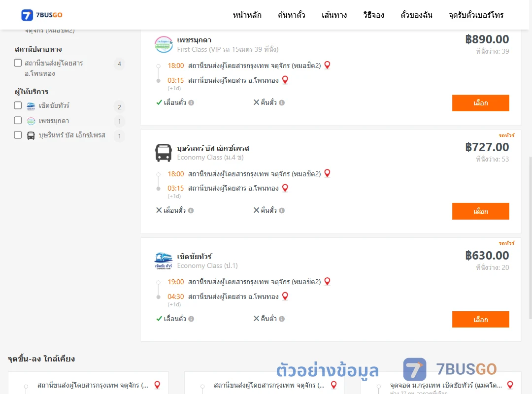The width and height of the screenshot is (532, 394).
Task: Click the 04:30 arrival time
Action: point(176,296)
